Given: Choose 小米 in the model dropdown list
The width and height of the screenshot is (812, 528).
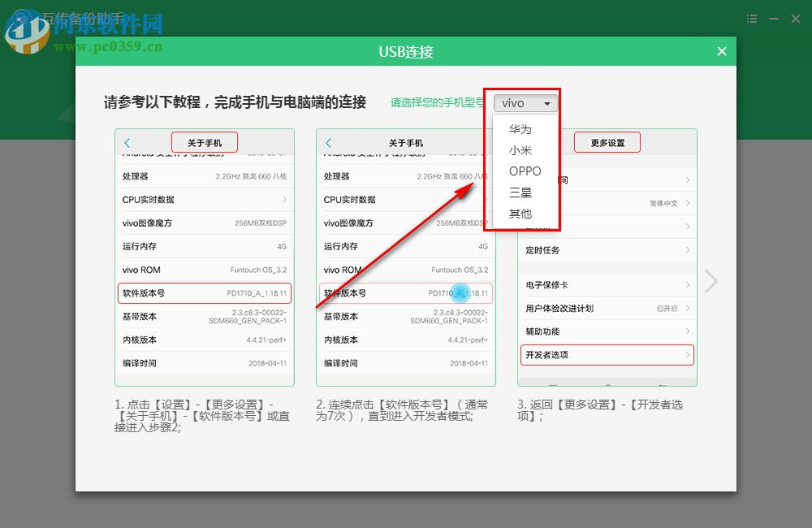Looking at the screenshot, I should click(x=519, y=149).
